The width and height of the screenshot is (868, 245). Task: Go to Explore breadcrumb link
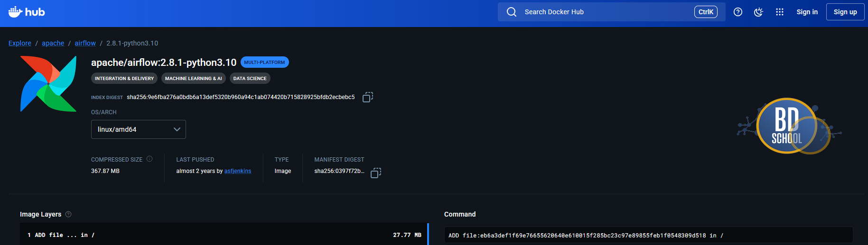(20, 43)
